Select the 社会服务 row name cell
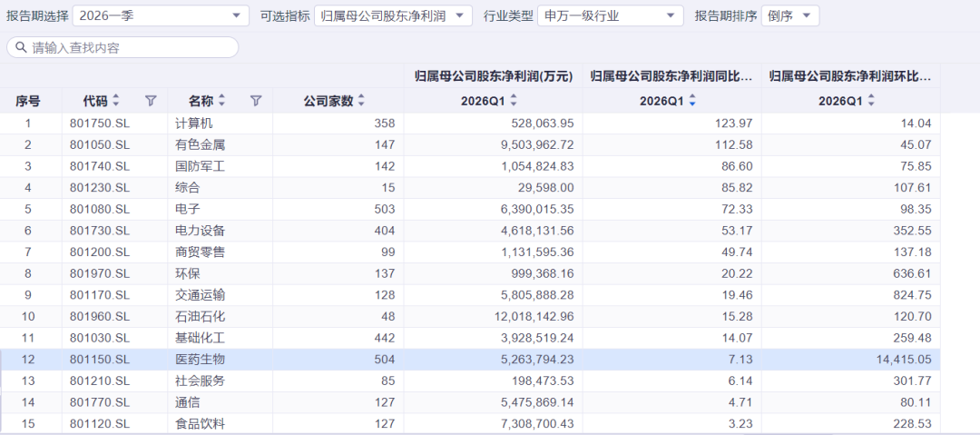The image size is (980, 435). click(220, 381)
